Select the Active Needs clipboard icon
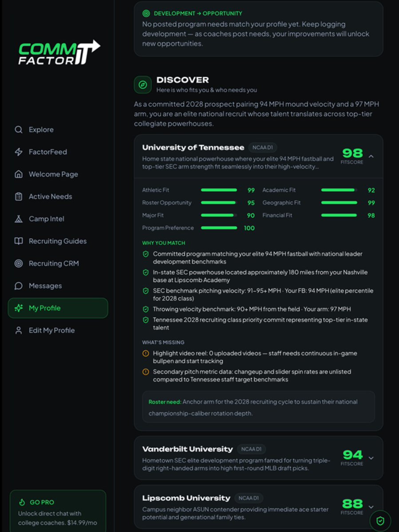Viewport: 399px width, 532px height. click(19, 197)
